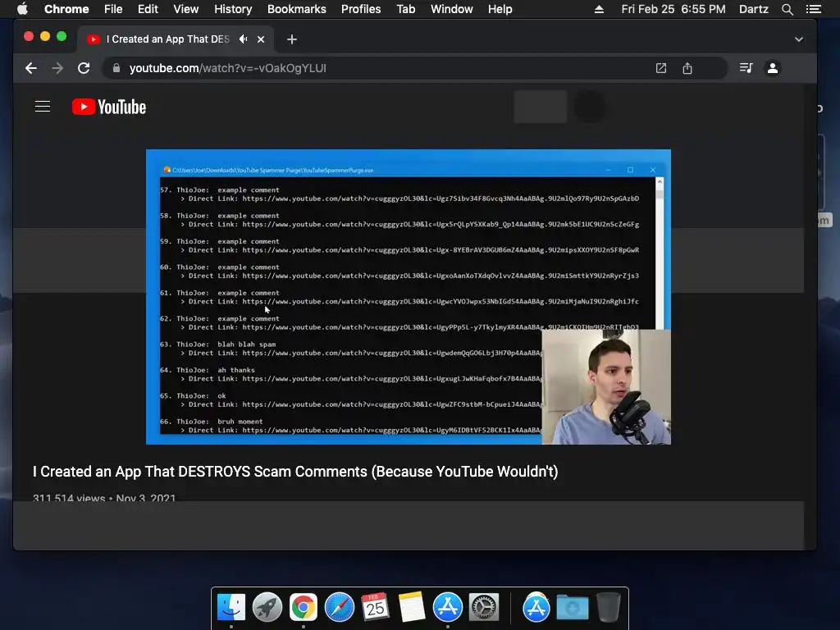Open Safari from the Dock
Image resolution: width=840 pixels, height=630 pixels.
point(339,607)
